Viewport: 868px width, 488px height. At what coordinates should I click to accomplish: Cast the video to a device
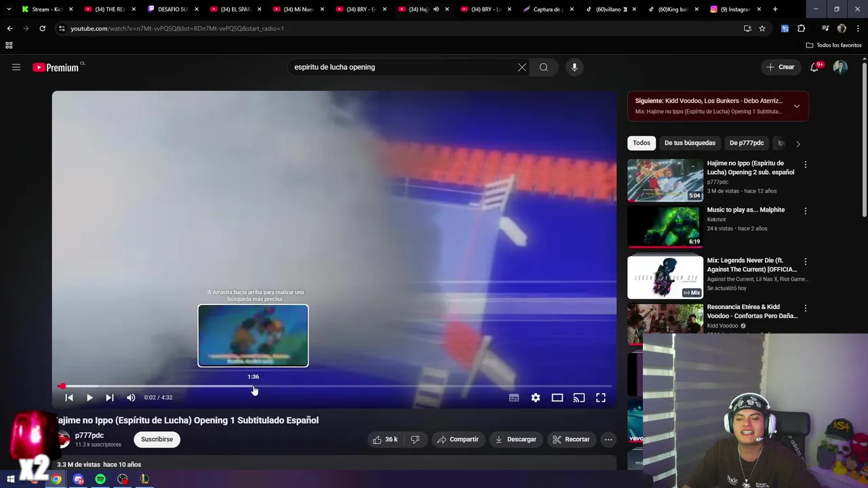tap(579, 398)
